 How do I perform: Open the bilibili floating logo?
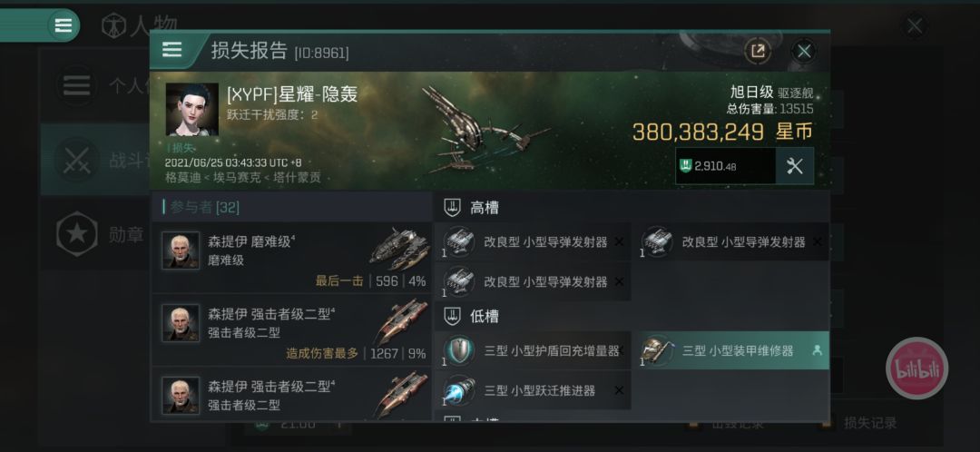[x=916, y=368]
